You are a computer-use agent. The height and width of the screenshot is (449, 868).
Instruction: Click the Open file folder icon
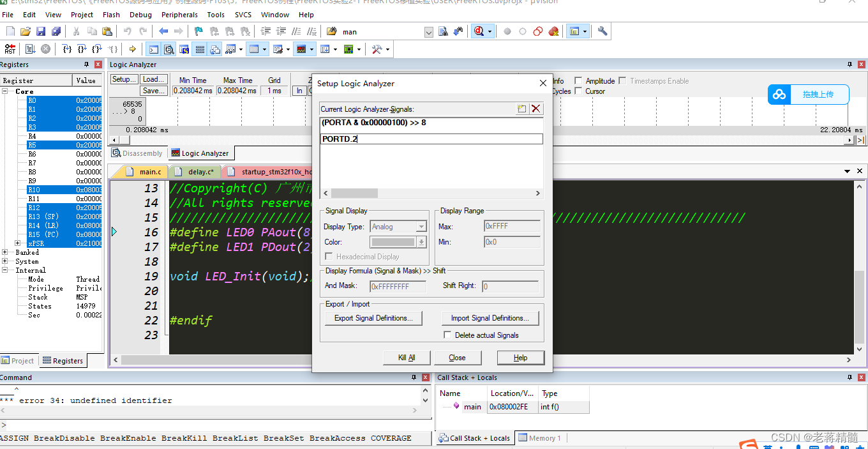click(x=26, y=31)
